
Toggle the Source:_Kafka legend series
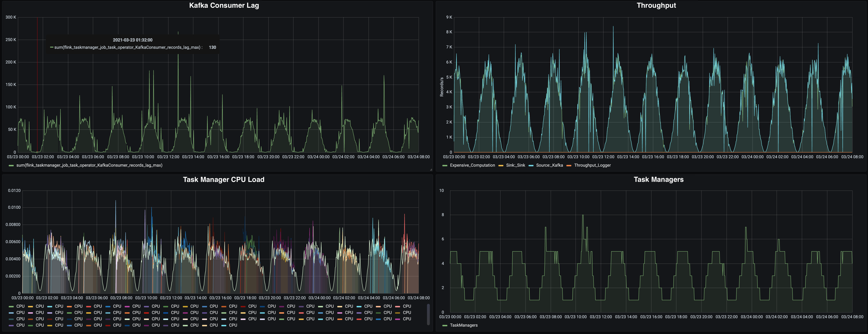coord(549,165)
